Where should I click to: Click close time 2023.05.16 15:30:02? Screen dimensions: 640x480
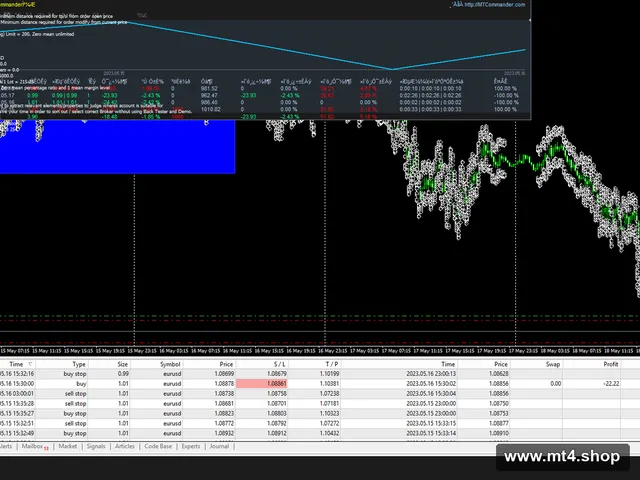click(x=431, y=384)
